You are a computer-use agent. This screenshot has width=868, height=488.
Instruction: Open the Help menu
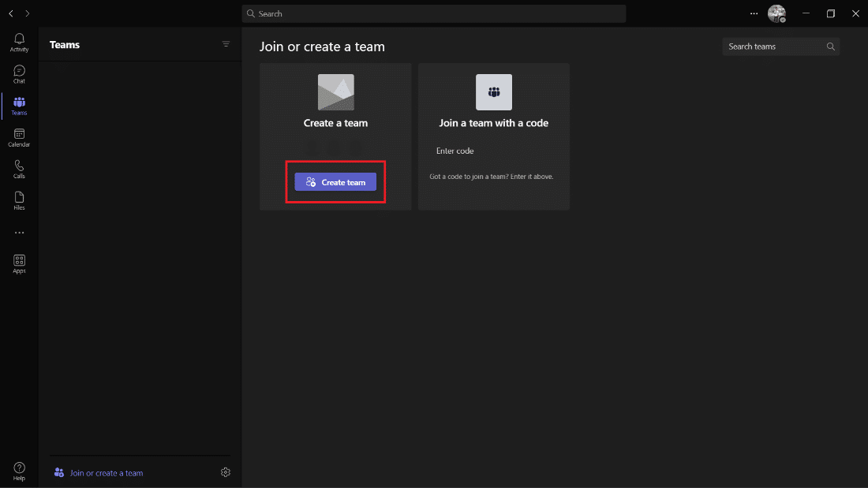(19, 471)
